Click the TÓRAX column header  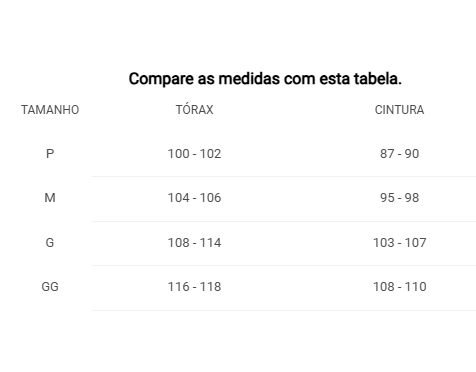click(194, 109)
